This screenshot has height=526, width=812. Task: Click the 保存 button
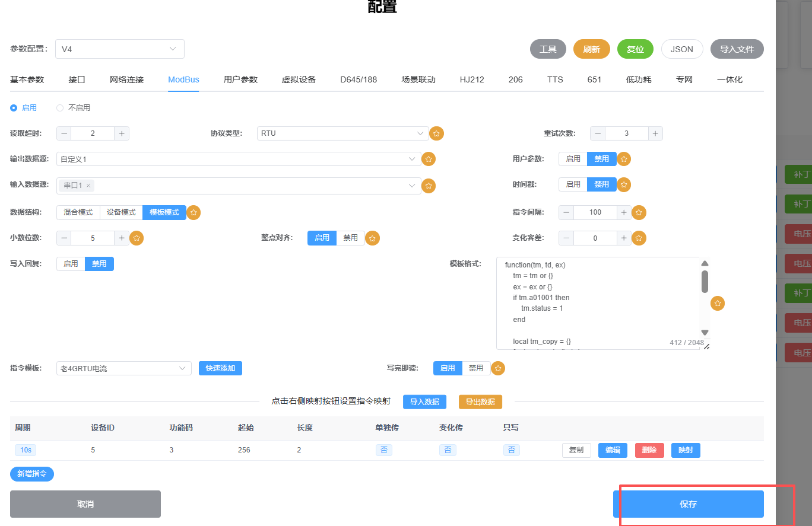point(688,504)
